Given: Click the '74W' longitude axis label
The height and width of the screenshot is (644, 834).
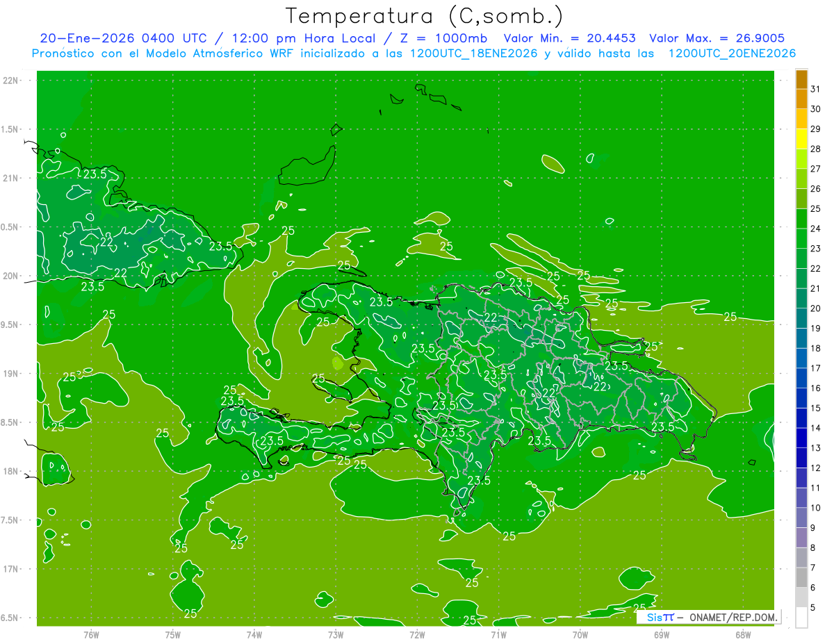Looking at the screenshot, I should coord(254,635).
